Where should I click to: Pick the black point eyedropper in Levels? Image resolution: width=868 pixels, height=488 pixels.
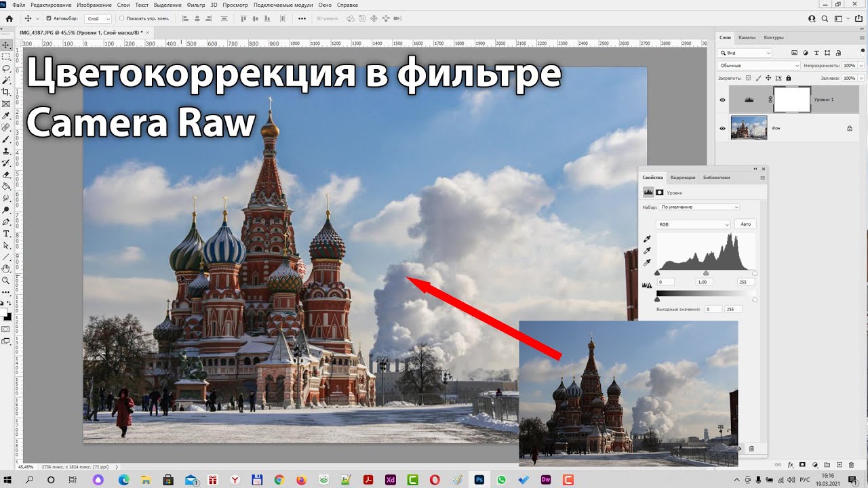tap(647, 239)
